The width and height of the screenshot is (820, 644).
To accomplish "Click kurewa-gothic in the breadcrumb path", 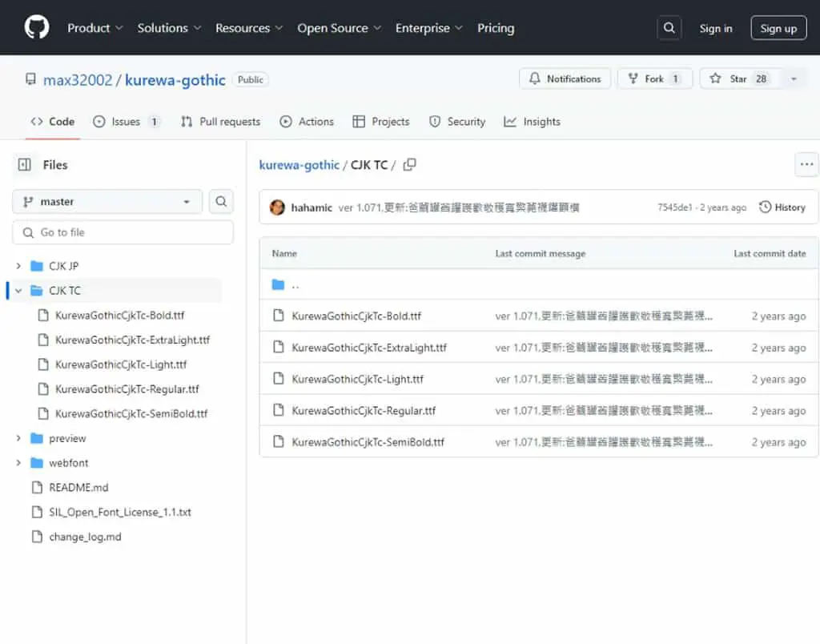I will pyautogui.click(x=299, y=165).
